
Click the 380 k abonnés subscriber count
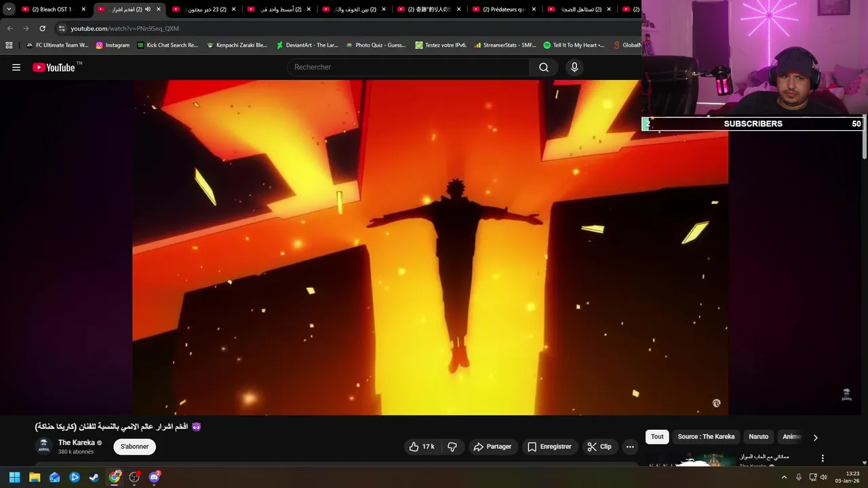(x=76, y=452)
